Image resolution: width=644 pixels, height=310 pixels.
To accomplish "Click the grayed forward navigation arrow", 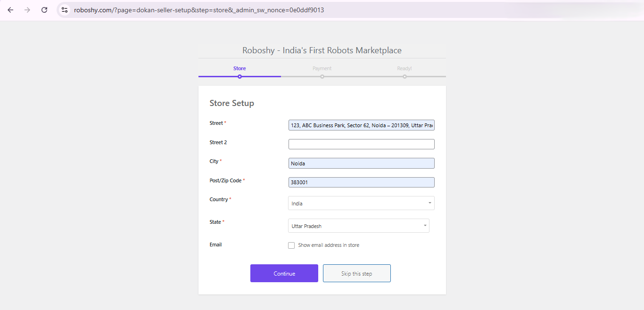I will (x=27, y=9).
